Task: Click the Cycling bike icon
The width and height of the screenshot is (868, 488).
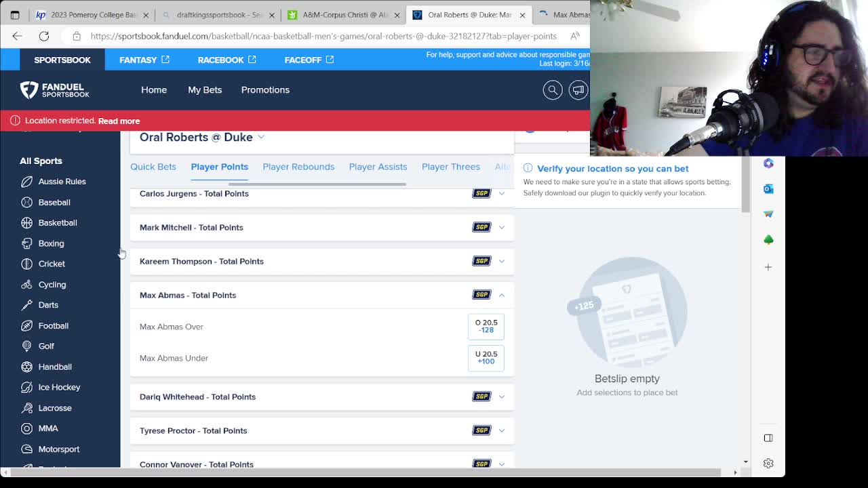Action: (x=26, y=285)
